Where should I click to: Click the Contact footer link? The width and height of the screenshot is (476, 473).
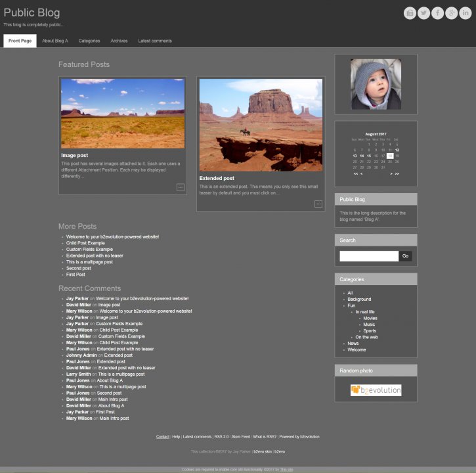pos(163,437)
